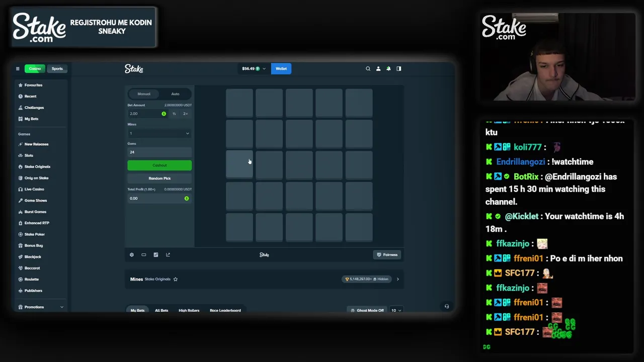Screen dimensions: 644x362
Task: Halve the bet with ½ button
Action: 174,114
